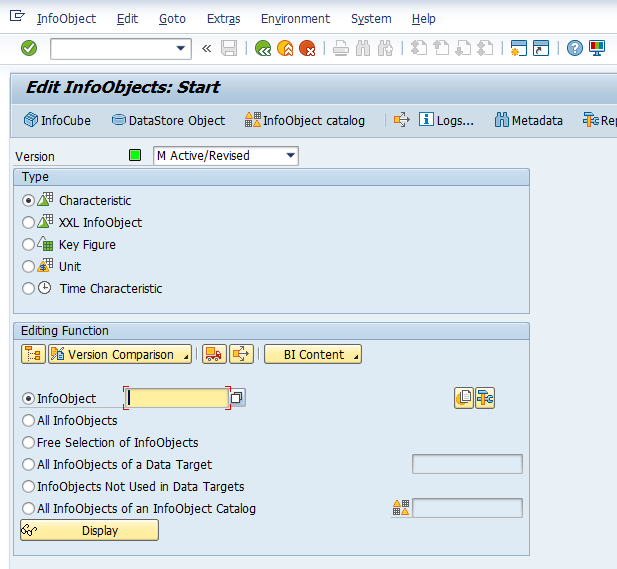Open the Environment menu
Screen dimensions: 617x569
click(295, 19)
